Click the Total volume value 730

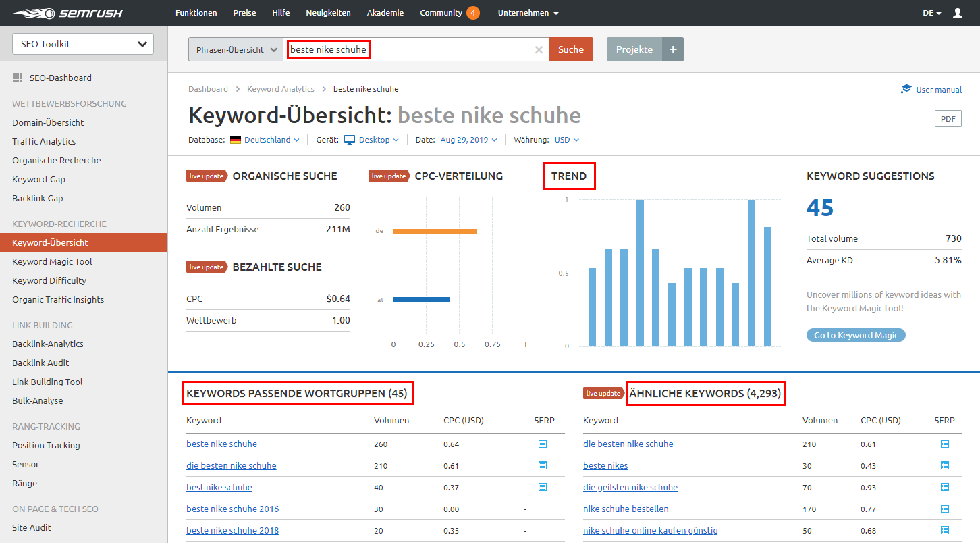954,238
